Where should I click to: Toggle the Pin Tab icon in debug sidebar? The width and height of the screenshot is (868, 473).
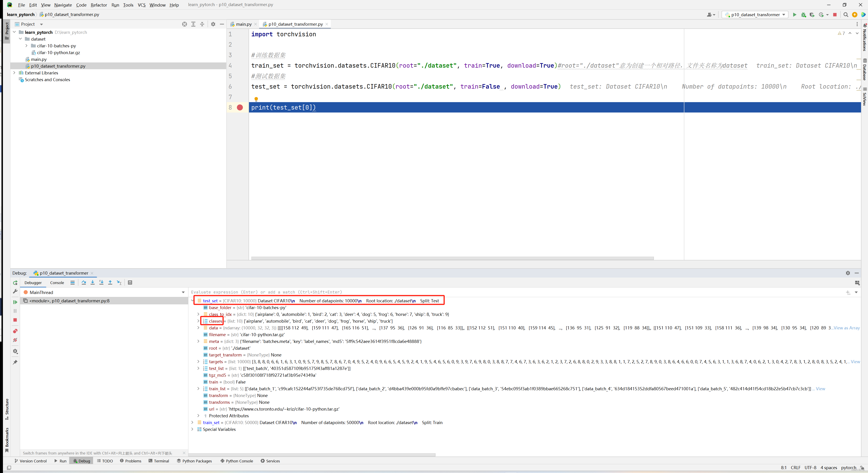(15, 363)
